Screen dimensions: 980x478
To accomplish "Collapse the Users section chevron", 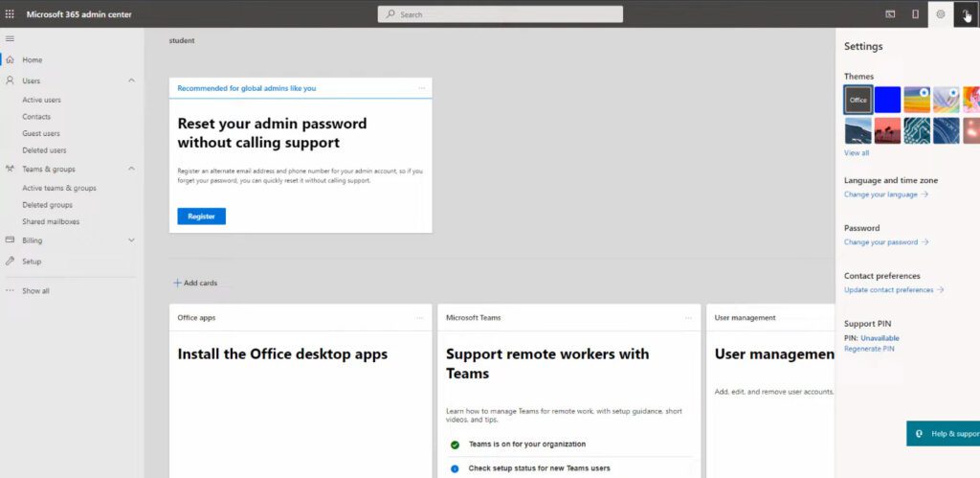I will pyautogui.click(x=131, y=80).
